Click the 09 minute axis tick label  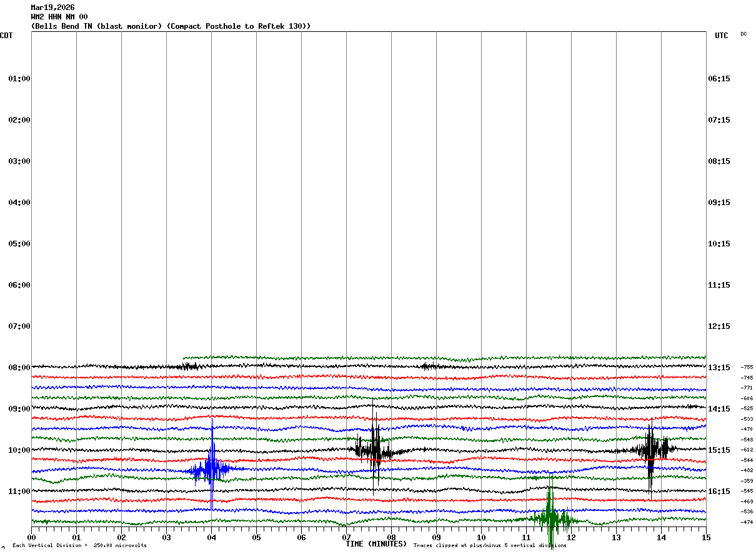tap(437, 537)
